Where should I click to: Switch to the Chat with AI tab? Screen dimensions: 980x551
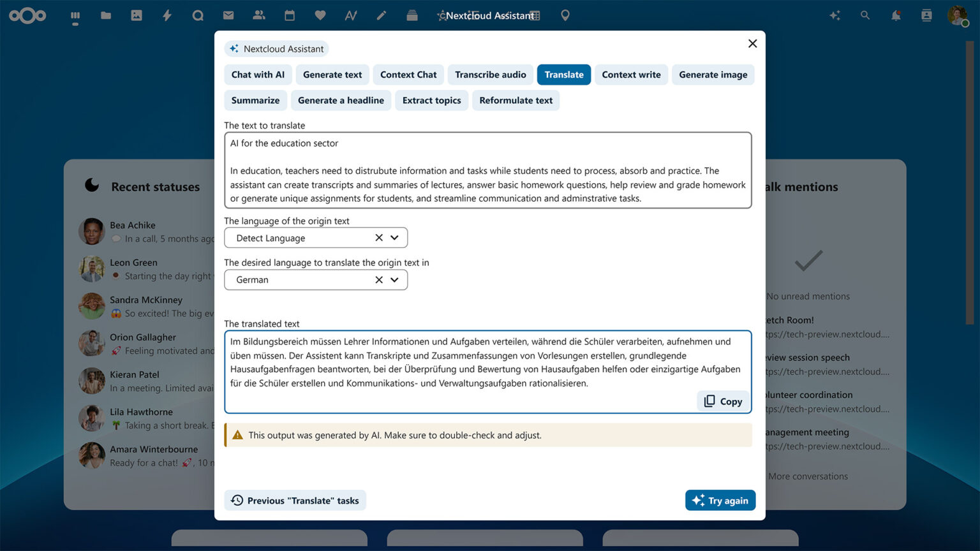coord(258,75)
